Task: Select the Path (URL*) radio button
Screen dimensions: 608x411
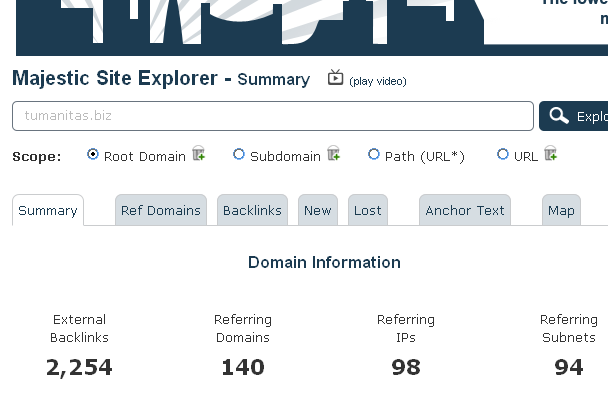Action: 374,155
